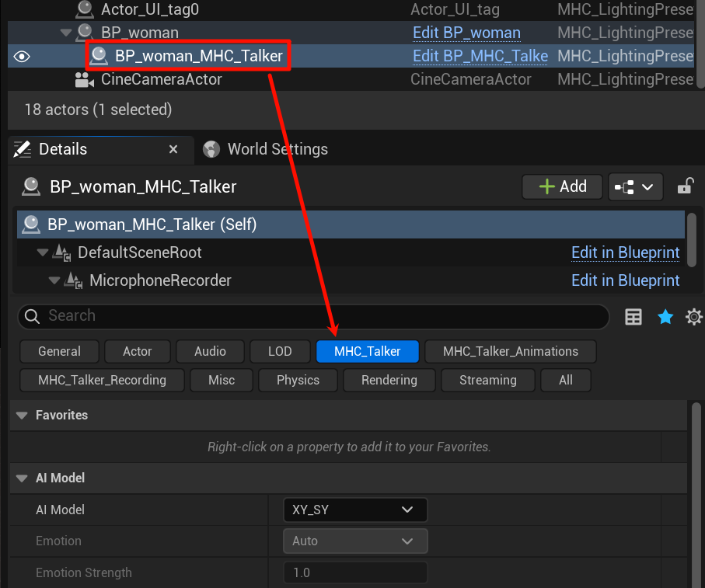Collapse the BP_woman tree node
Image resolution: width=705 pixels, height=588 pixels.
[66, 33]
